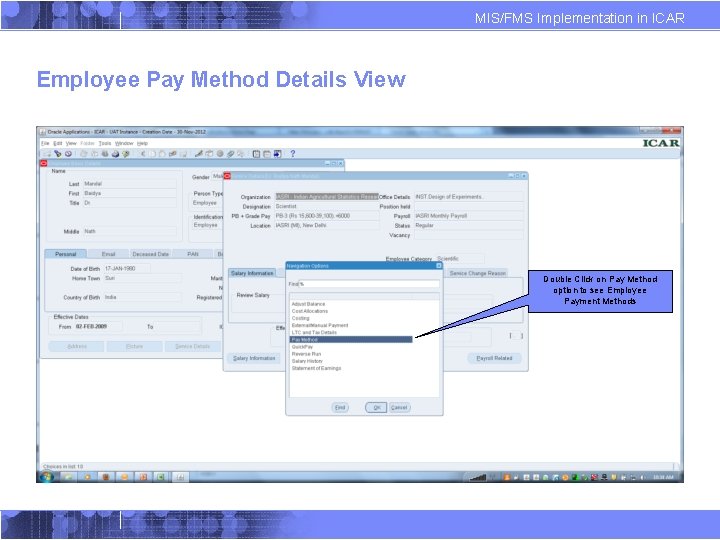This screenshot has width=720, height=540.
Task: Click the Attachments paperclip icon
Action: pos(230,154)
